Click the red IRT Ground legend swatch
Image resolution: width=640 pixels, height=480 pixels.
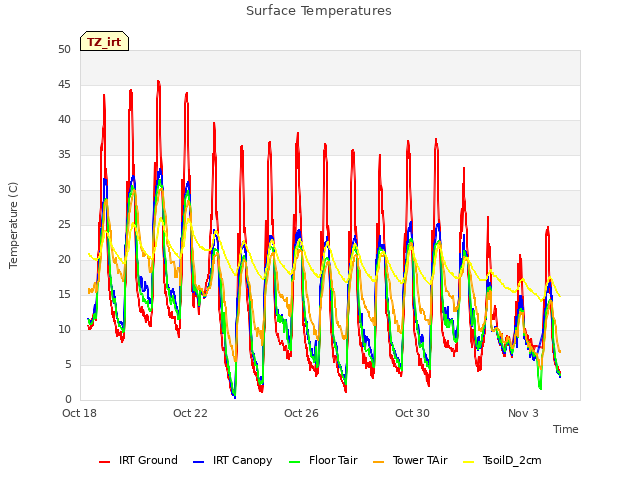pyautogui.click(x=104, y=462)
